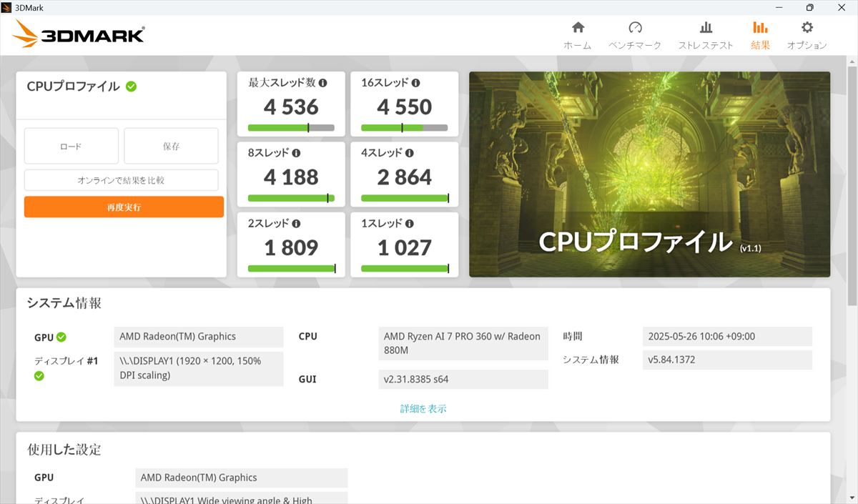
Task: Open the ホーム home icon
Action: coord(578,27)
